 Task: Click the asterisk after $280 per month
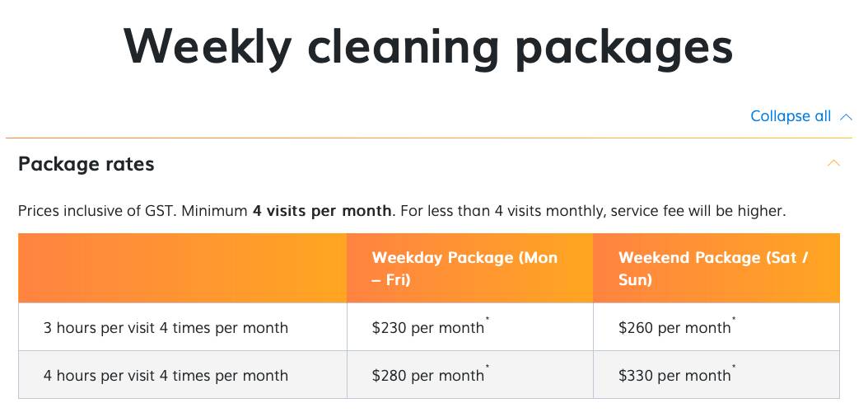pyautogui.click(x=488, y=368)
